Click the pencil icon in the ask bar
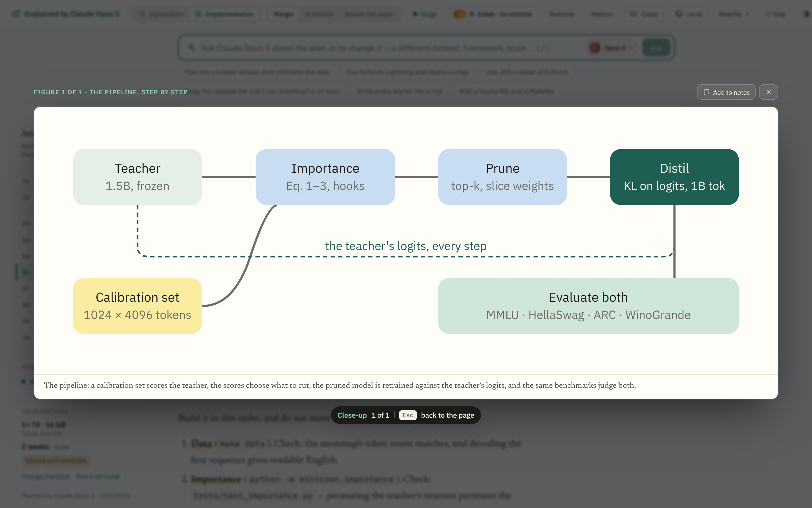 [x=192, y=48]
